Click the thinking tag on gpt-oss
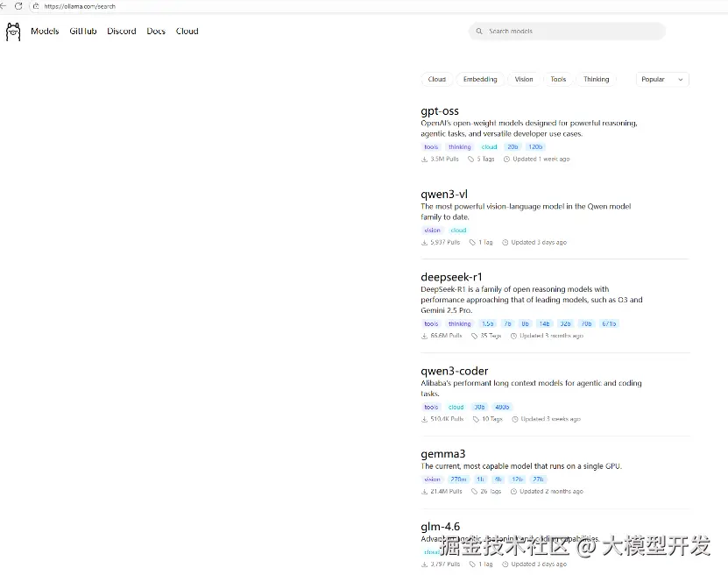Screen dimensions: 728x575 [460, 146]
